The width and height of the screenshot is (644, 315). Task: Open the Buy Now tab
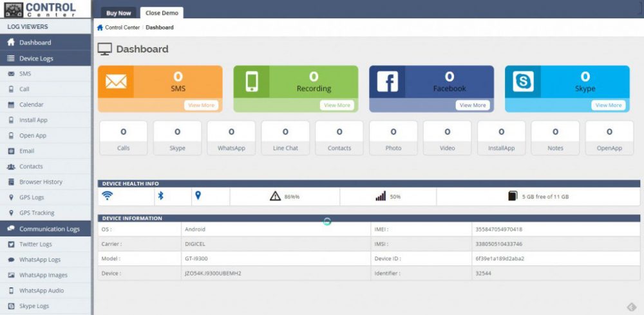pyautogui.click(x=118, y=13)
